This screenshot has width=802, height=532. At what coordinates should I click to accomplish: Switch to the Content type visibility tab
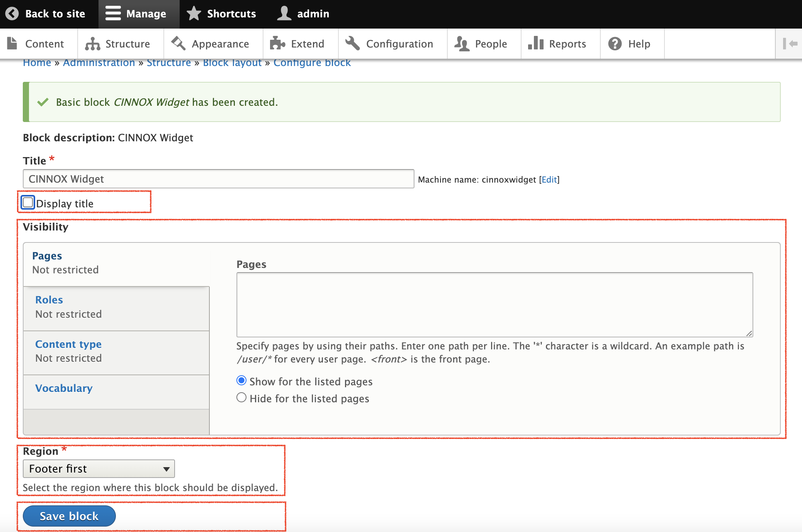(68, 344)
